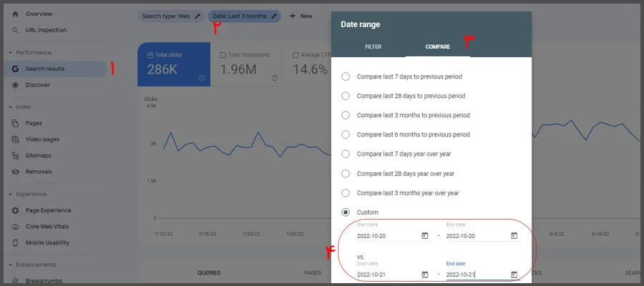This screenshot has width=644, height=286.
Task: Select Compare last 28 days year over year
Action: [x=346, y=174]
